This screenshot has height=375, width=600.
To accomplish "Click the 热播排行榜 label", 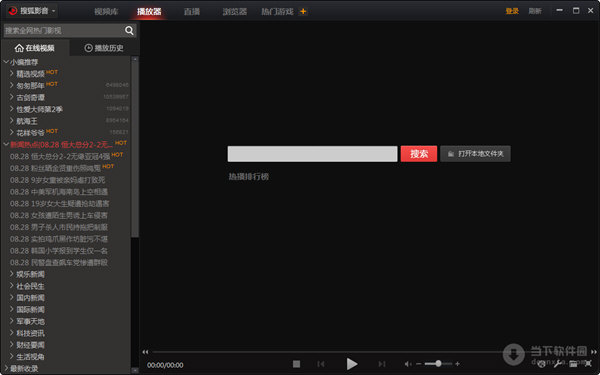I will coord(249,177).
